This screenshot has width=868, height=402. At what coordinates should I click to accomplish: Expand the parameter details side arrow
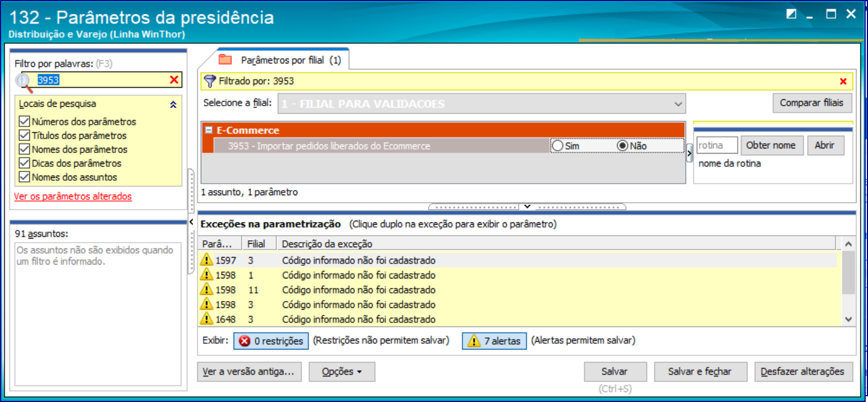click(x=689, y=153)
